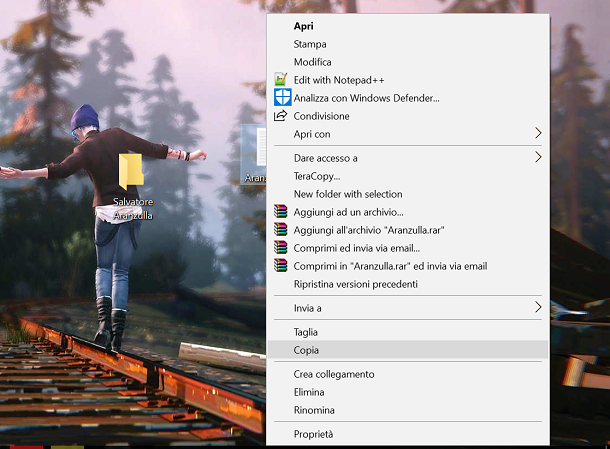The height and width of the screenshot is (449, 610).
Task: Open the Dare accesso a entry
Action: click(x=408, y=158)
